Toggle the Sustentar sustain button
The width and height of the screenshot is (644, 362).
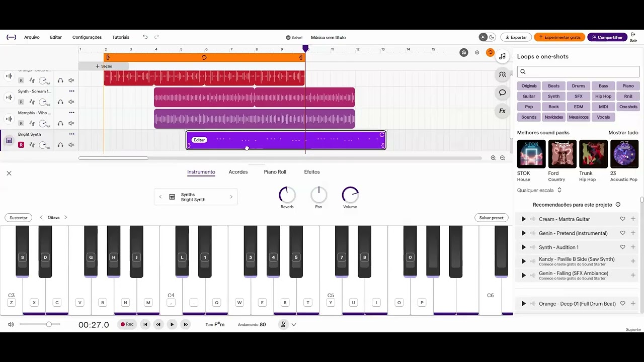(x=19, y=218)
